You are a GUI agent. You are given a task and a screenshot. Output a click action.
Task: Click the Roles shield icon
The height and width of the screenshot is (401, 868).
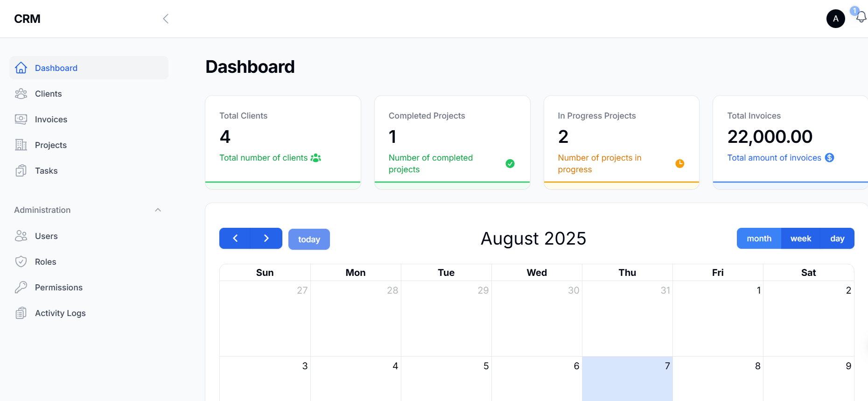(x=21, y=262)
